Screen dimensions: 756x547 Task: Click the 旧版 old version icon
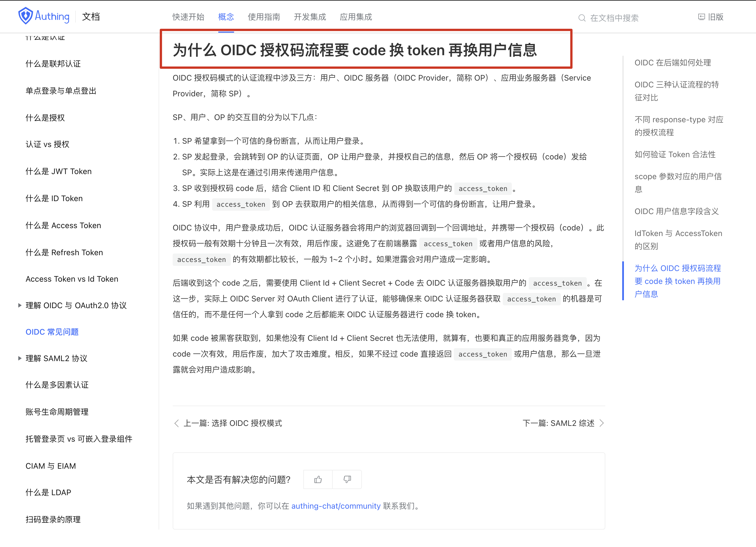click(701, 17)
